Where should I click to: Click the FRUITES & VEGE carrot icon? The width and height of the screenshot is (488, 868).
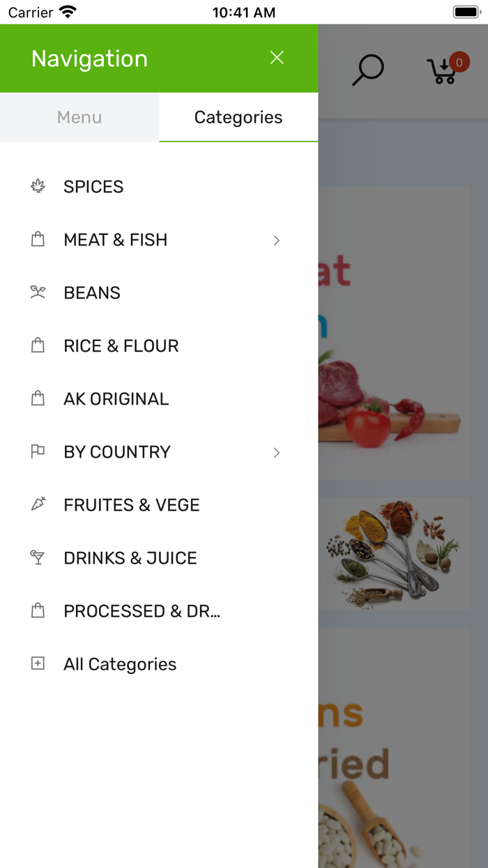[38, 504]
